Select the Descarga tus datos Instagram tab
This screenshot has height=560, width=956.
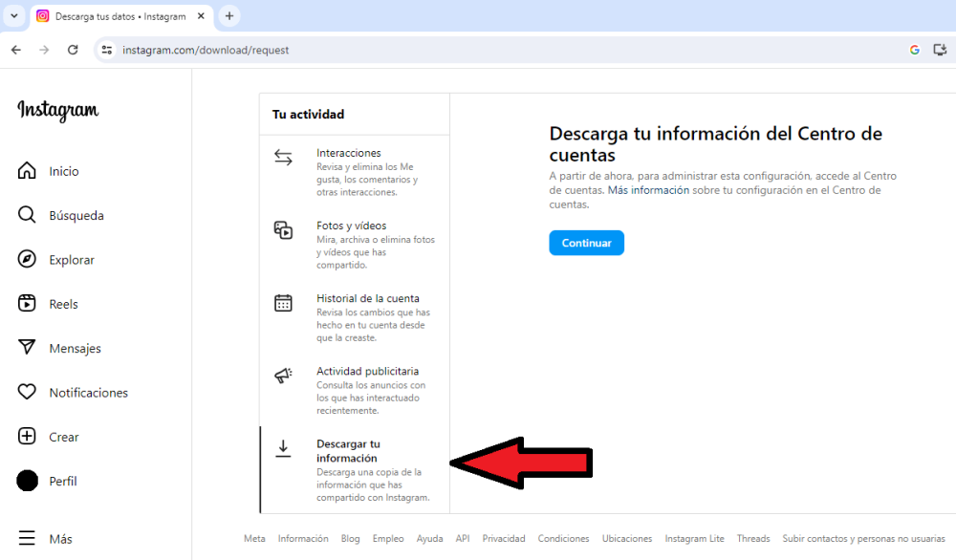tap(120, 16)
